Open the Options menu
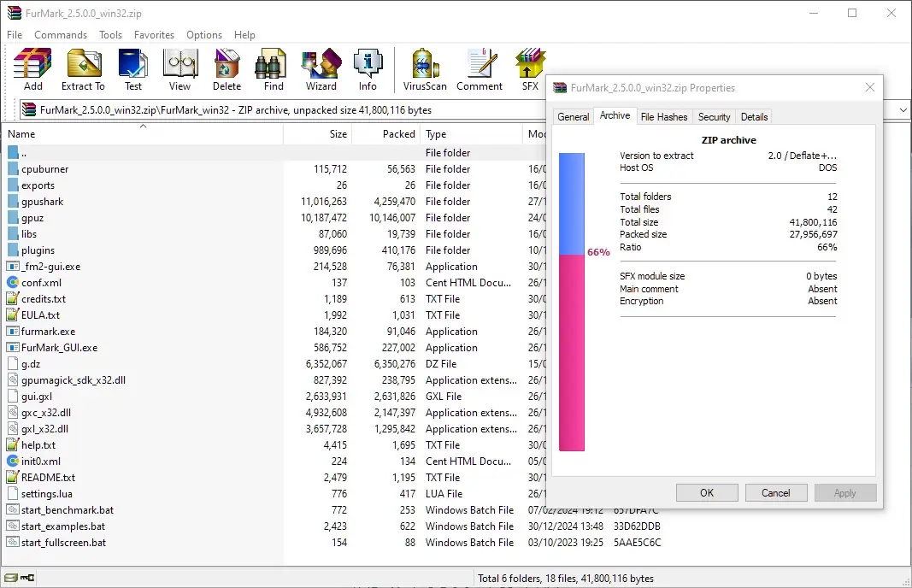The height and width of the screenshot is (588, 912). (204, 35)
